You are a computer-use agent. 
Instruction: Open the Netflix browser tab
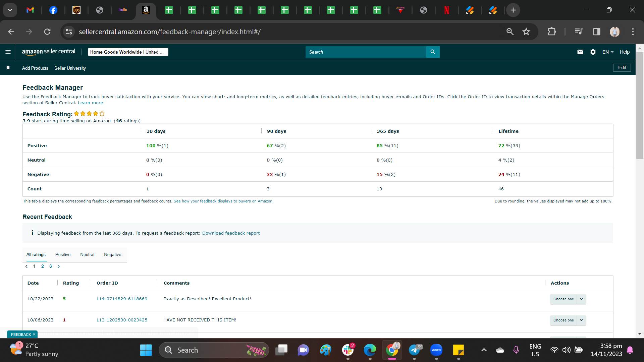pyautogui.click(x=447, y=10)
